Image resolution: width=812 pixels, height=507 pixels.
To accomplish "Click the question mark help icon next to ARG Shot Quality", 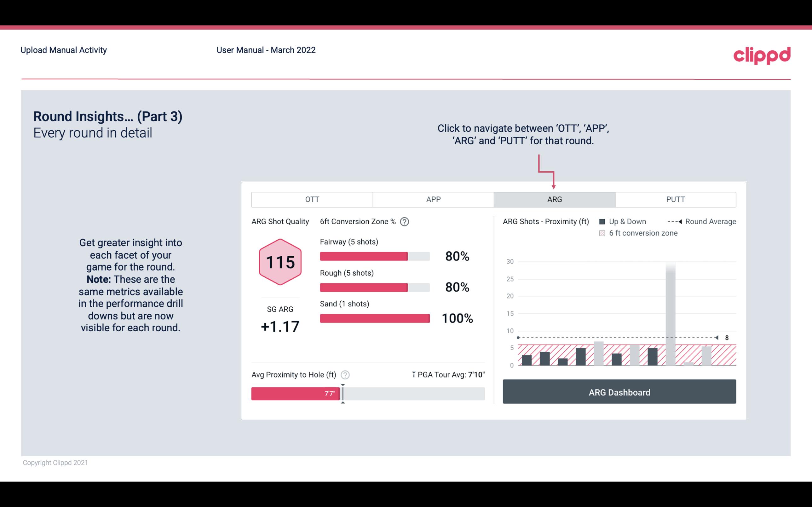I will coord(405,222).
